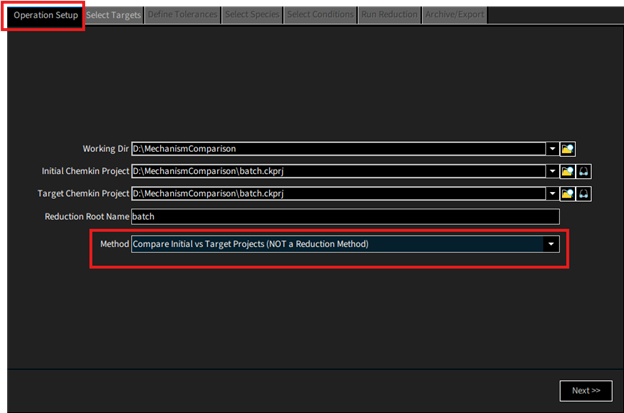
Task: Browse file for Initial Chemkin Project
Action: [567, 171]
